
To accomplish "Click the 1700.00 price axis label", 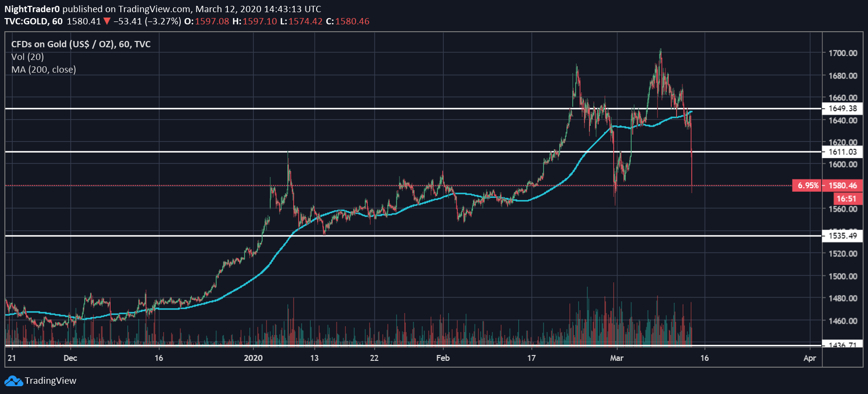I will [x=843, y=53].
